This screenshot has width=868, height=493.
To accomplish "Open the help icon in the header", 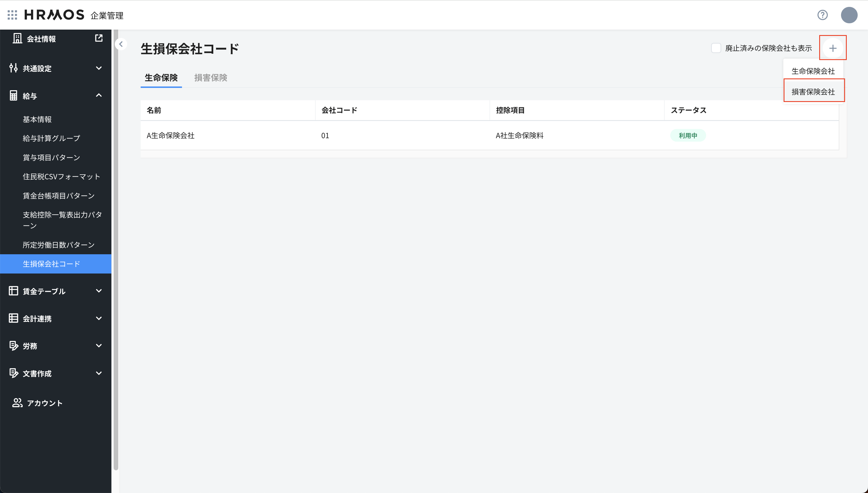I will [x=823, y=15].
